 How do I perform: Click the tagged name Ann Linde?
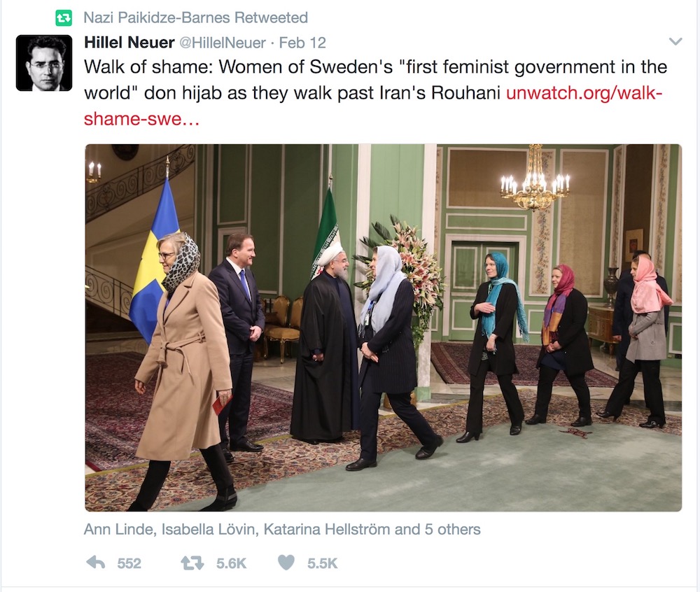(118, 529)
